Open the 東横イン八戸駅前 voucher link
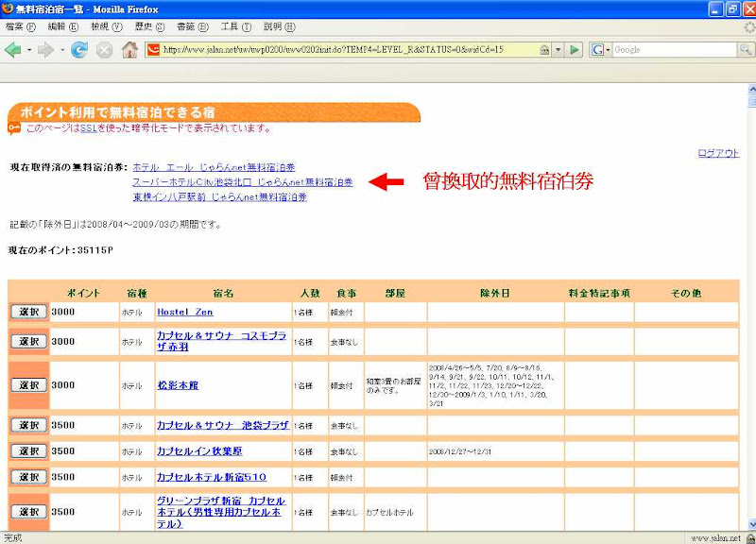The image size is (756, 544). click(219, 196)
